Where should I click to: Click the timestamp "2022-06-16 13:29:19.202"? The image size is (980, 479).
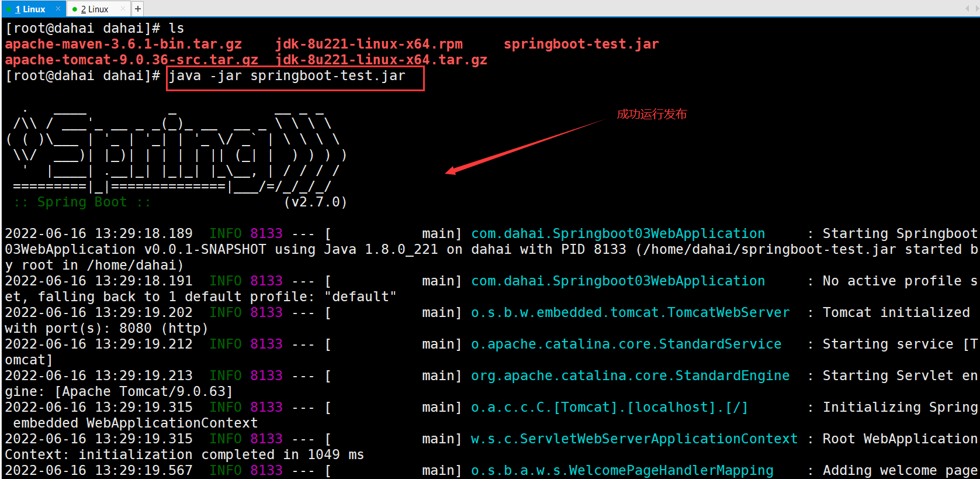(99, 313)
